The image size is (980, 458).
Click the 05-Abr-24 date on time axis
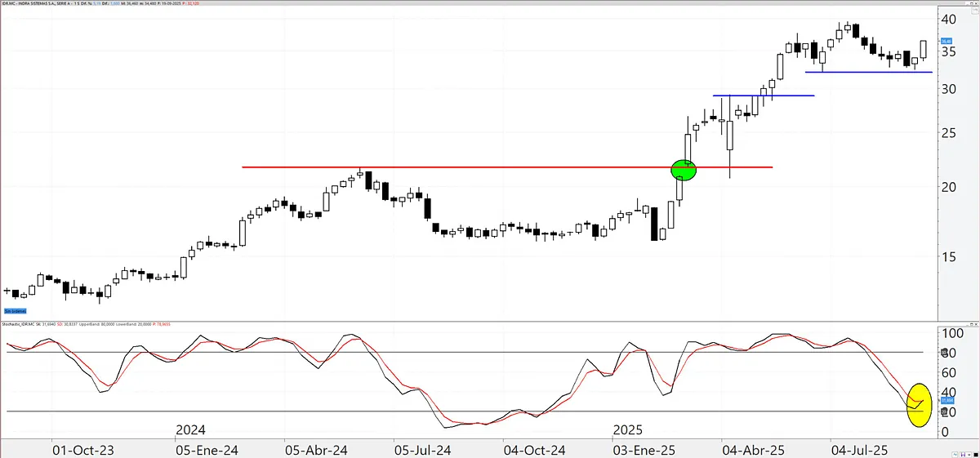pyautogui.click(x=316, y=450)
